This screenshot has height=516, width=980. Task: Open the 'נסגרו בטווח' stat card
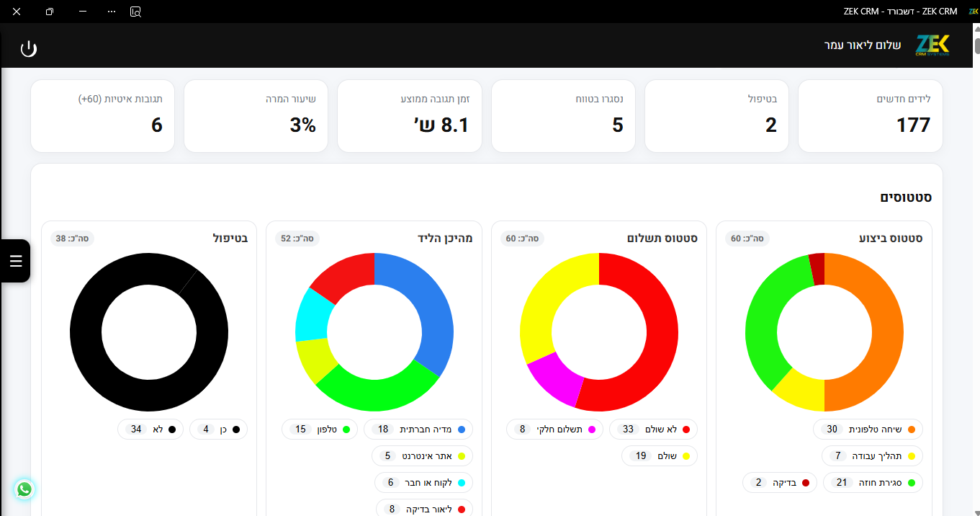click(563, 116)
